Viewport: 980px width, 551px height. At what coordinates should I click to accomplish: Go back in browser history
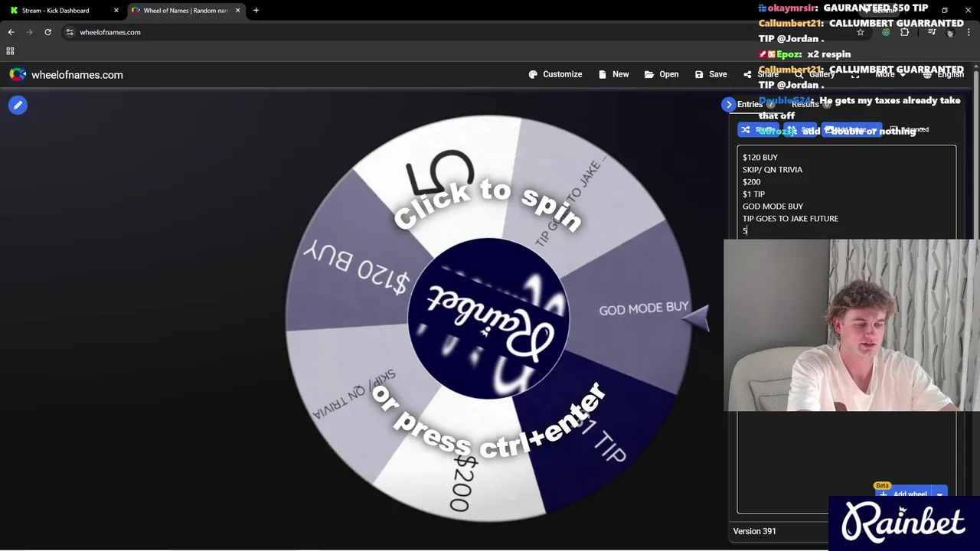11,32
